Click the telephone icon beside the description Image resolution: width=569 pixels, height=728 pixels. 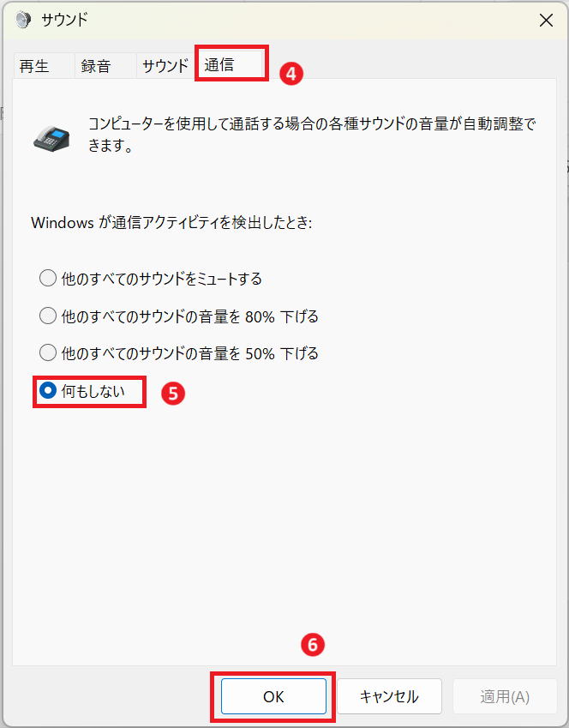pos(51,138)
